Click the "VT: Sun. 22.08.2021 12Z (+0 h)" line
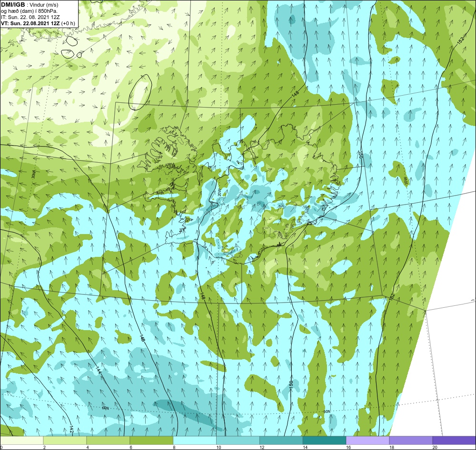The height and width of the screenshot is (450, 476). pyautogui.click(x=38, y=23)
